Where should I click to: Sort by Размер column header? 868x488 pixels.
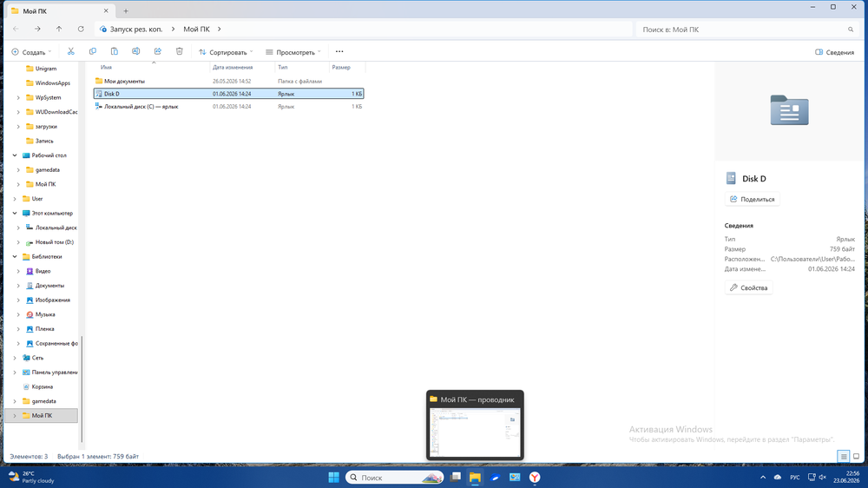(x=347, y=67)
